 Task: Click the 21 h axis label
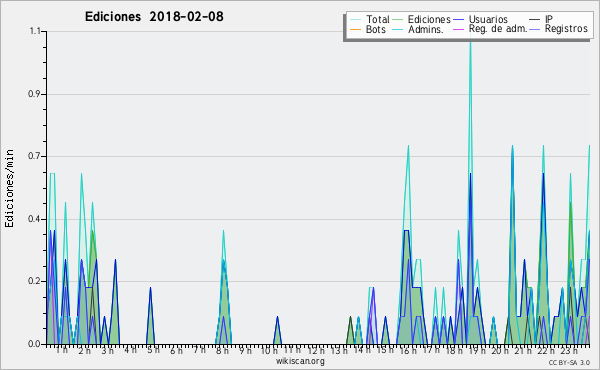tap(523, 350)
